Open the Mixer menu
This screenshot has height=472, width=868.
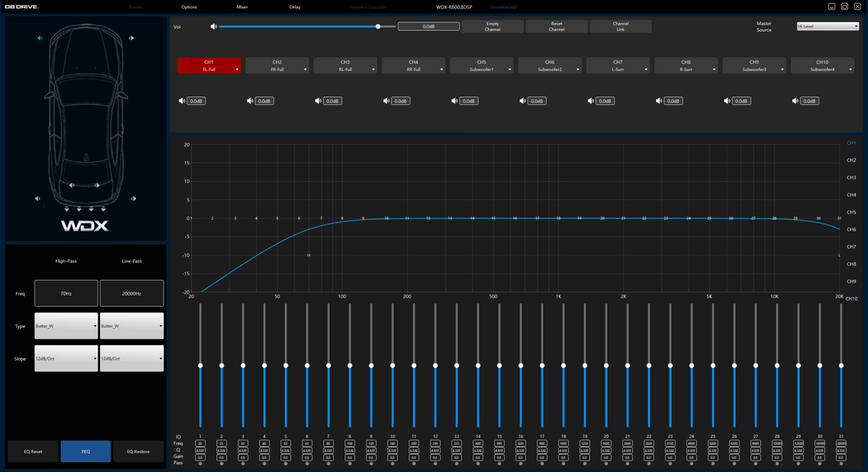242,7
